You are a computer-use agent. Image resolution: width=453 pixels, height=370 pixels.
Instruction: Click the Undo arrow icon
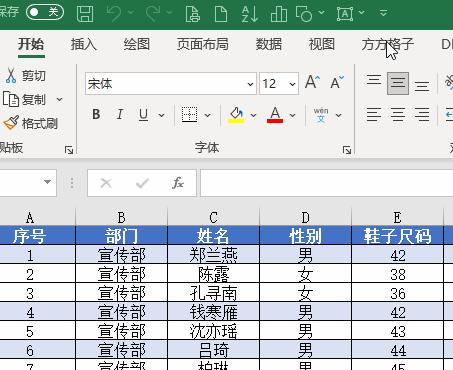(114, 13)
